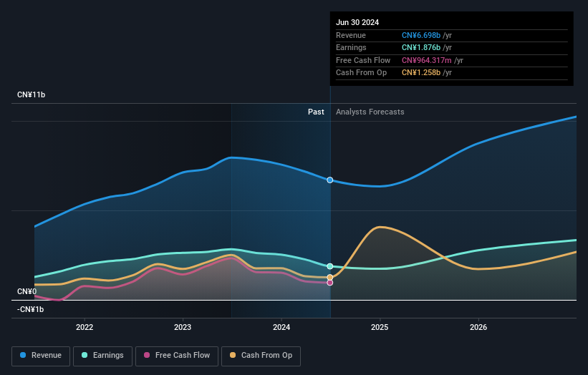This screenshot has width=588, height=375.
Task: Click the Analysts Forecasts label
Action: click(370, 112)
